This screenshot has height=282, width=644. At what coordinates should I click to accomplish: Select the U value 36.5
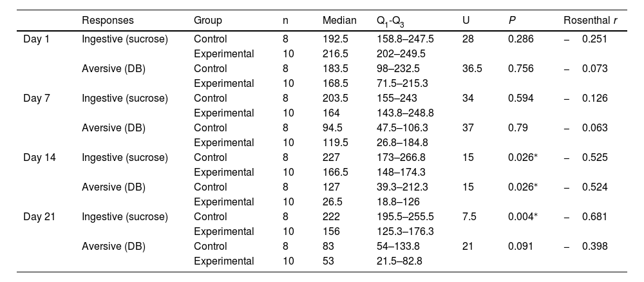tap(472, 69)
